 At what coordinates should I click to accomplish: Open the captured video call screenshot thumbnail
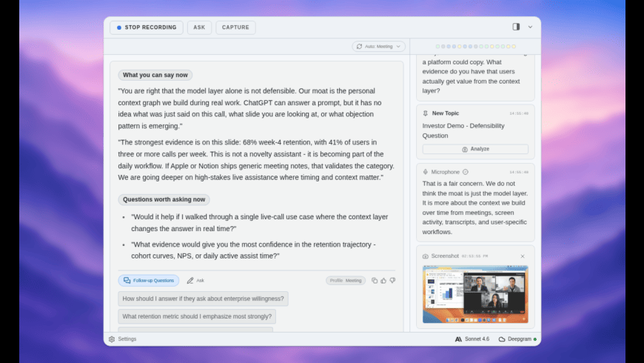pos(475,294)
